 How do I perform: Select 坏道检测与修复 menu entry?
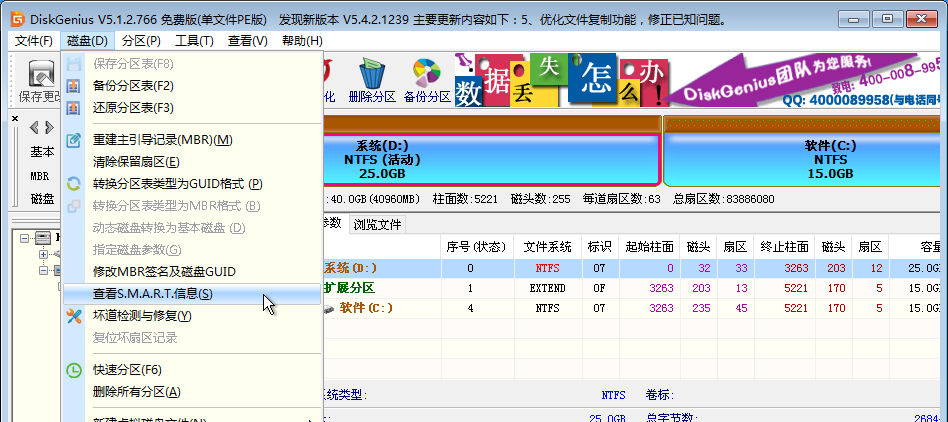(x=141, y=315)
